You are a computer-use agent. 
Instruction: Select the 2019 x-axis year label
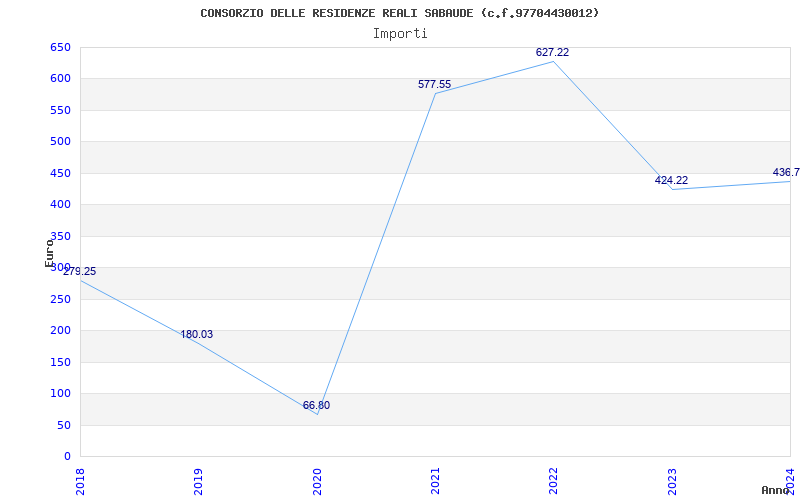click(x=198, y=482)
